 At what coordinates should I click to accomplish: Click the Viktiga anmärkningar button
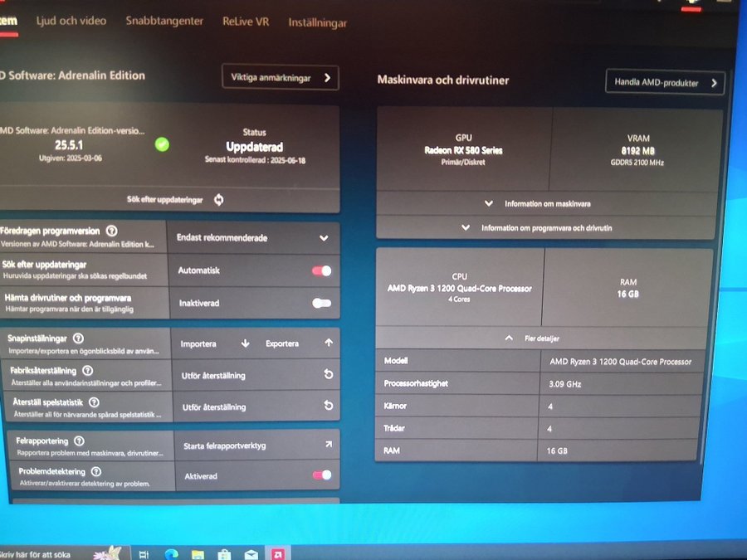click(x=281, y=78)
